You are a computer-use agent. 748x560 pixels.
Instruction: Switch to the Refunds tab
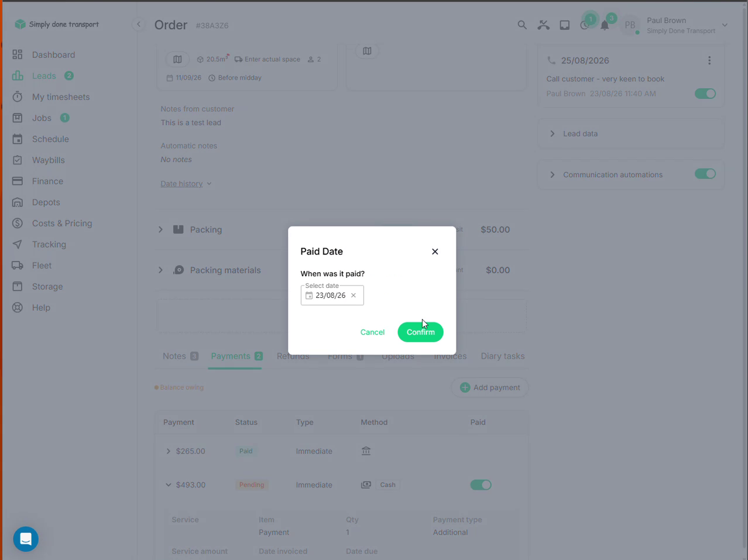(293, 356)
